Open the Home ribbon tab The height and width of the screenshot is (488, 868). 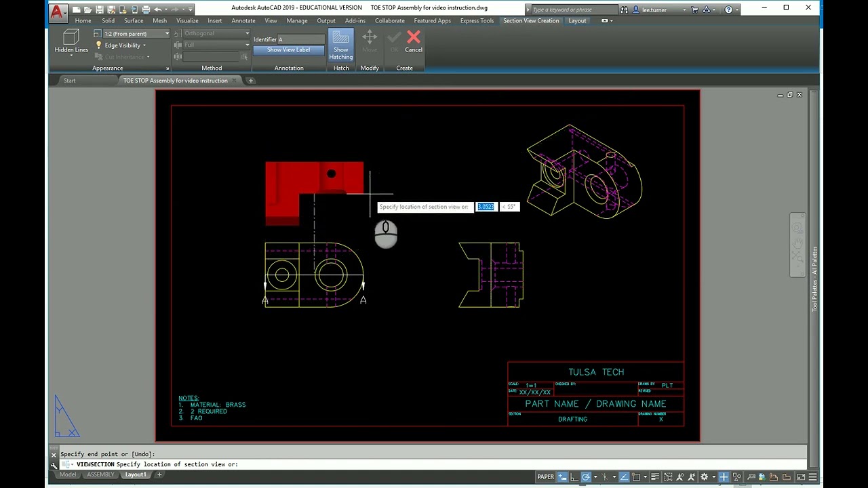(x=83, y=21)
